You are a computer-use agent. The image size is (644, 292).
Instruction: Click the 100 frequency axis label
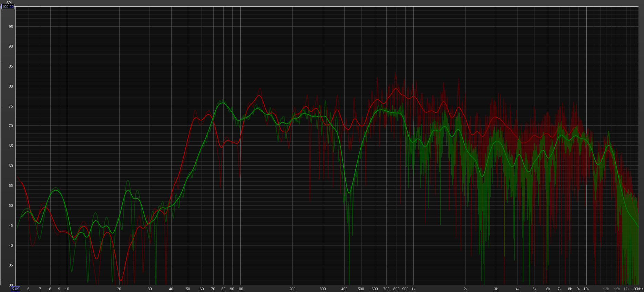tap(240, 289)
